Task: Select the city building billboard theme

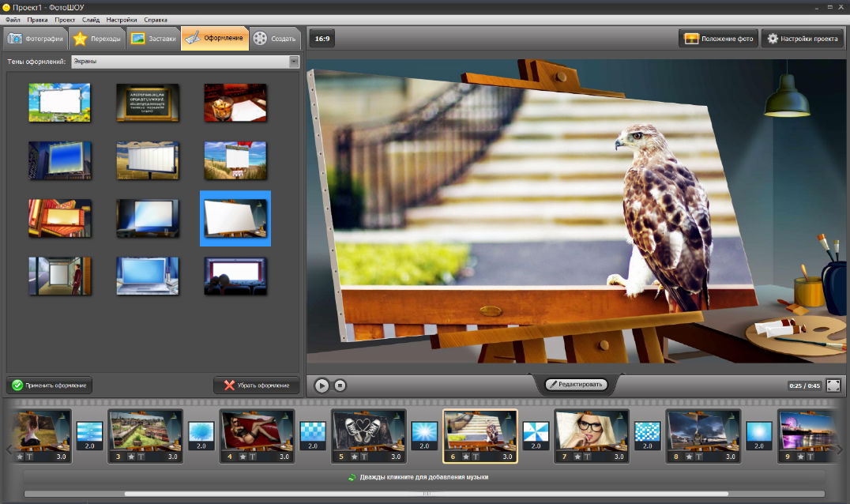Action: pyautogui.click(x=59, y=160)
